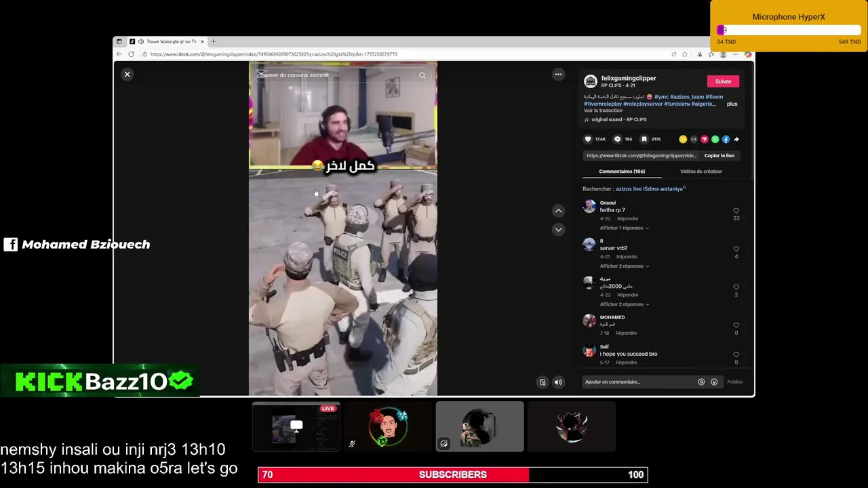This screenshot has width=868, height=488.
Task: Open a new browser tab with plus
Action: click(x=213, y=41)
